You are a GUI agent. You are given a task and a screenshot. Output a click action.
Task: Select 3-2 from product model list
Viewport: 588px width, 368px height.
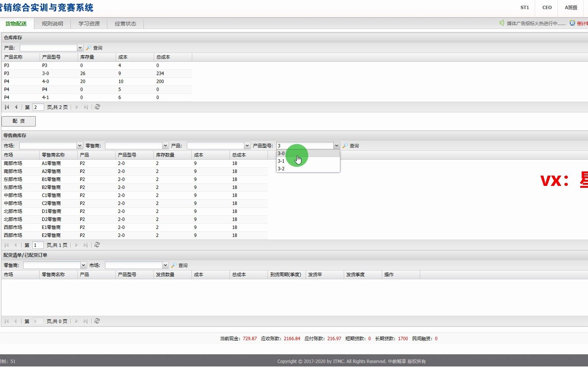(308, 169)
